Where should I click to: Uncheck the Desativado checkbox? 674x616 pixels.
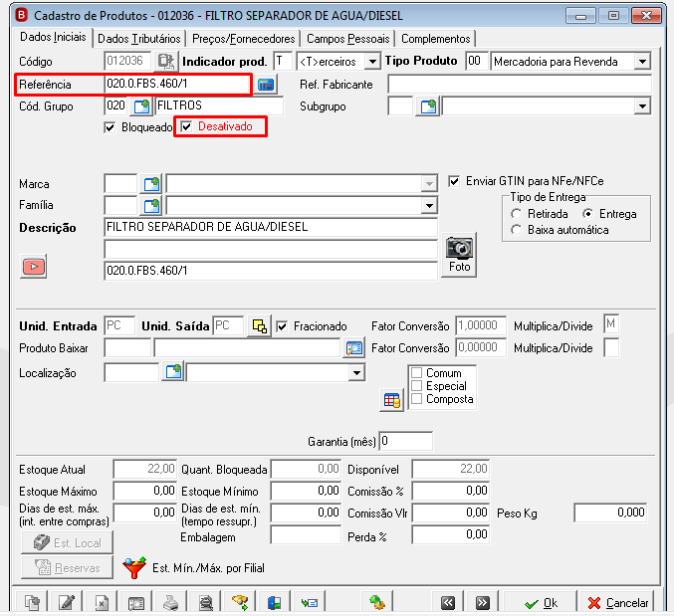pyautogui.click(x=186, y=126)
